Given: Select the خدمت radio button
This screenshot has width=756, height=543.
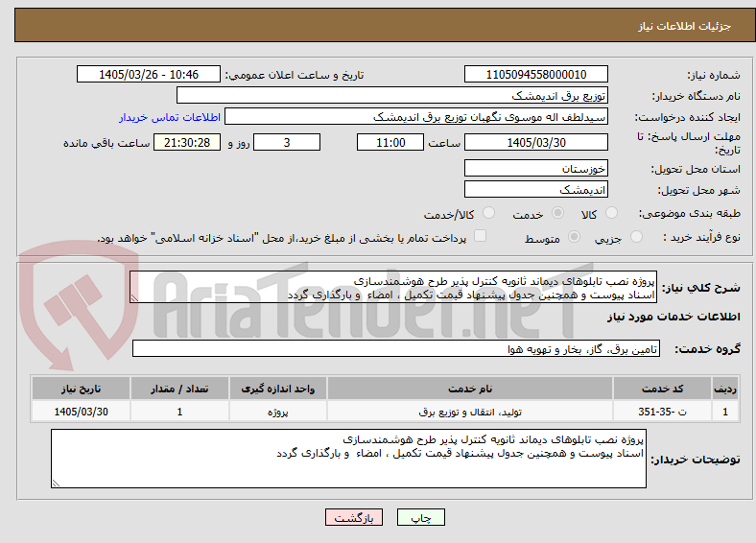Looking at the screenshot, I should [x=557, y=213].
